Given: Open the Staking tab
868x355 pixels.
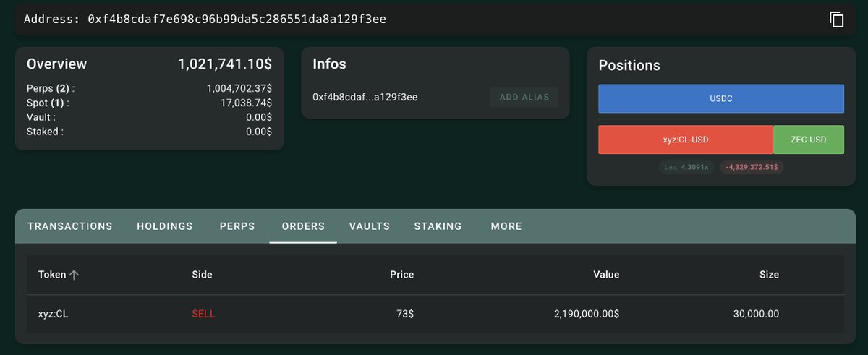Looking at the screenshot, I should click(438, 226).
